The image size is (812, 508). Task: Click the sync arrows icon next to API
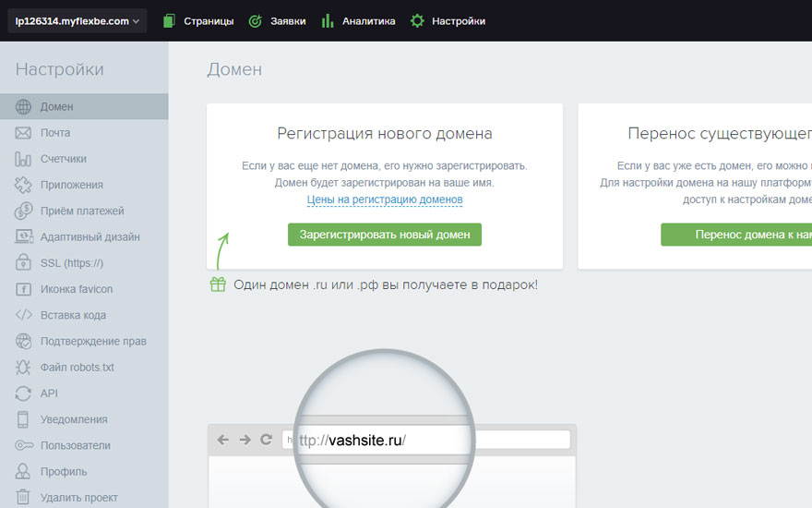(x=23, y=393)
